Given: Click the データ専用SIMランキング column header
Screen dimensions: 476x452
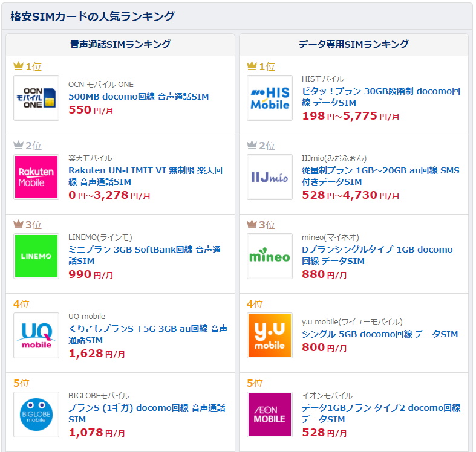Looking at the screenshot, I should tap(354, 45).
